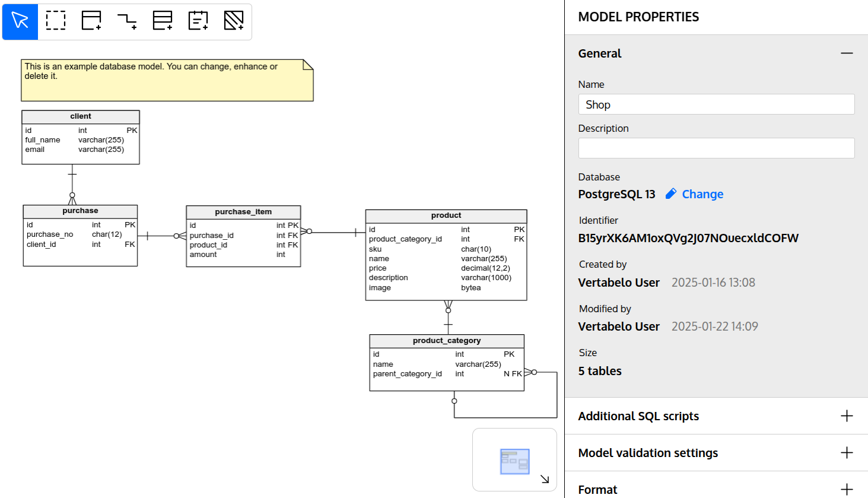
Task: Expand the Model validation settings section
Action: pos(847,453)
